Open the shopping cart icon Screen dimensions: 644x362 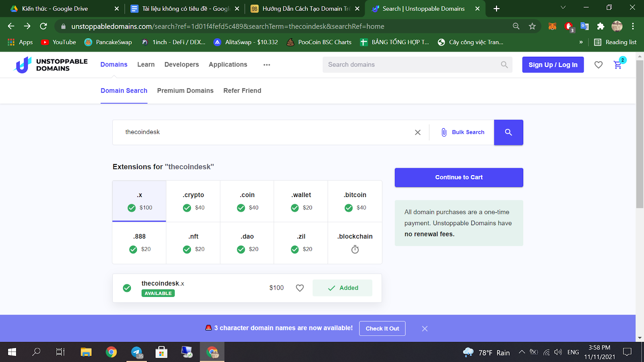coord(618,65)
